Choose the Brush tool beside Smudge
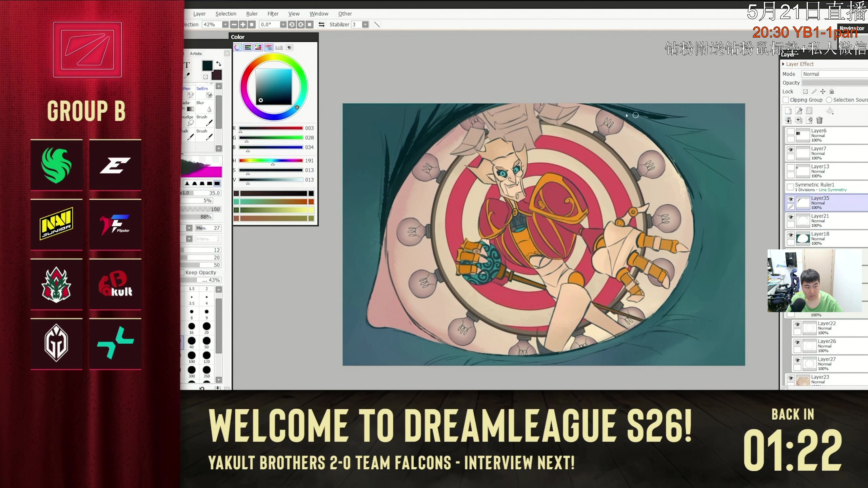868x488 pixels. click(x=205, y=120)
